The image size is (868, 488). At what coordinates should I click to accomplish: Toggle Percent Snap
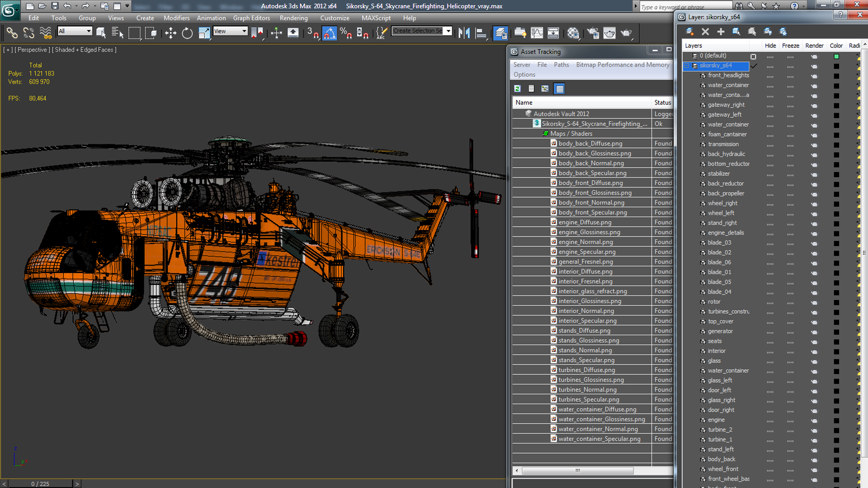tap(346, 33)
